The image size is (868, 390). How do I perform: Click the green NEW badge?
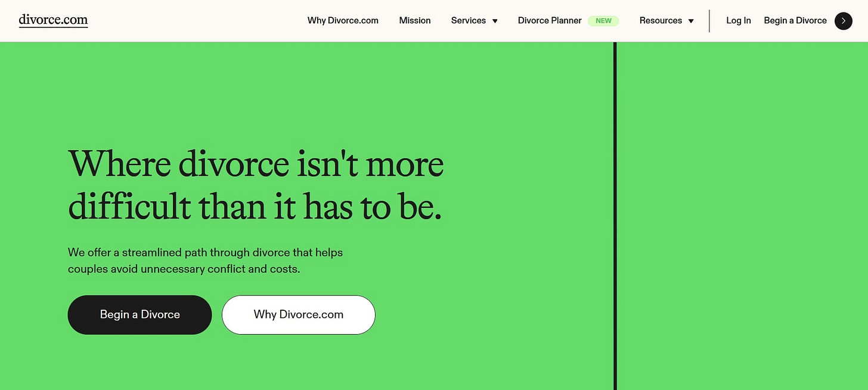point(603,20)
